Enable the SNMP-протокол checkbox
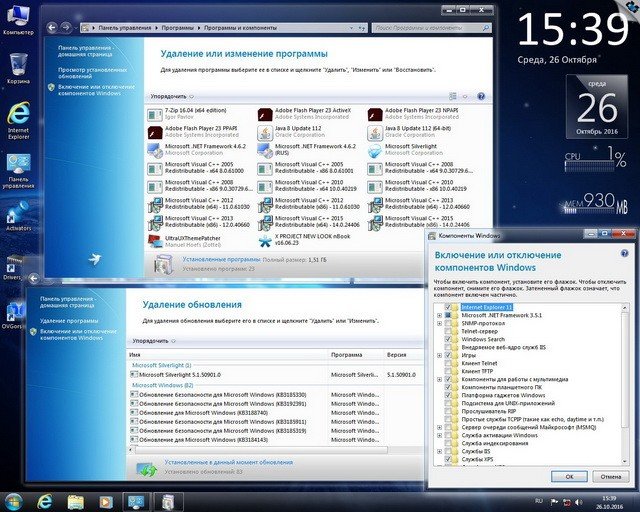The image size is (640, 512). (x=448, y=323)
